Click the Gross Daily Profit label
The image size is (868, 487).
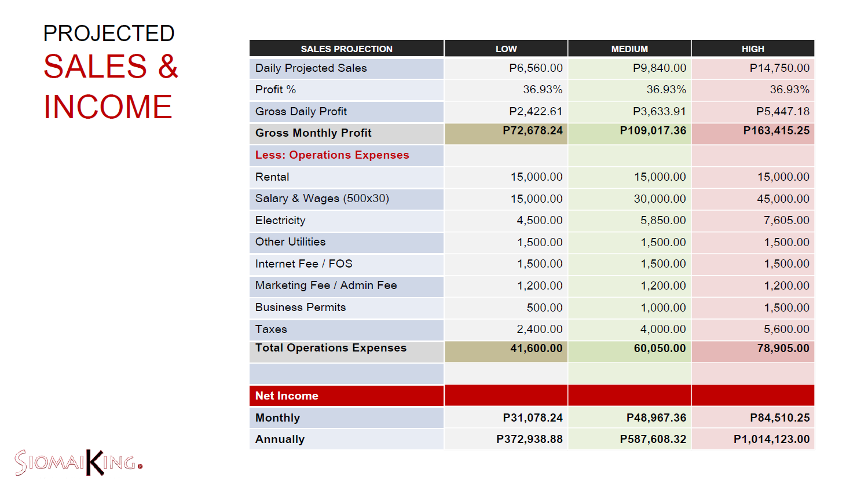pos(301,112)
